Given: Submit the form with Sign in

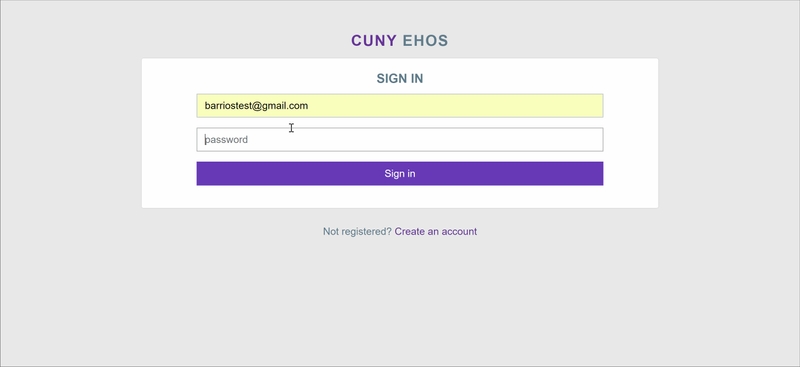Looking at the screenshot, I should 399,174.
